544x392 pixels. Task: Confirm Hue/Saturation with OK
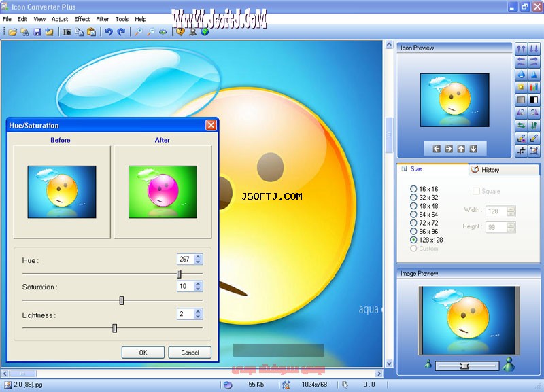click(x=143, y=353)
